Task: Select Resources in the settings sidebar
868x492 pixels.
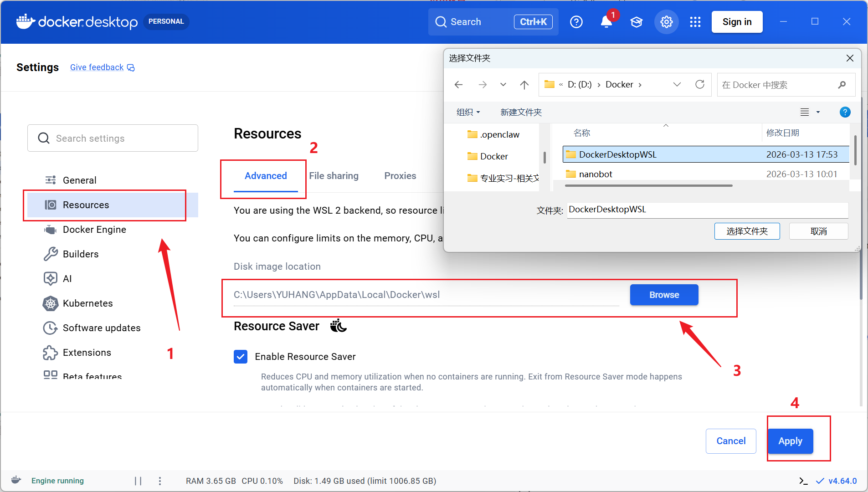Action: (x=113, y=205)
